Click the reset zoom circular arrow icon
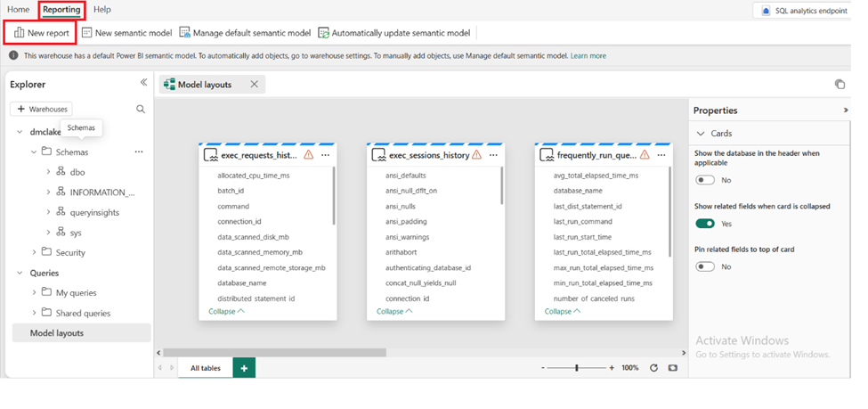The width and height of the screenshot is (868, 409). point(653,368)
